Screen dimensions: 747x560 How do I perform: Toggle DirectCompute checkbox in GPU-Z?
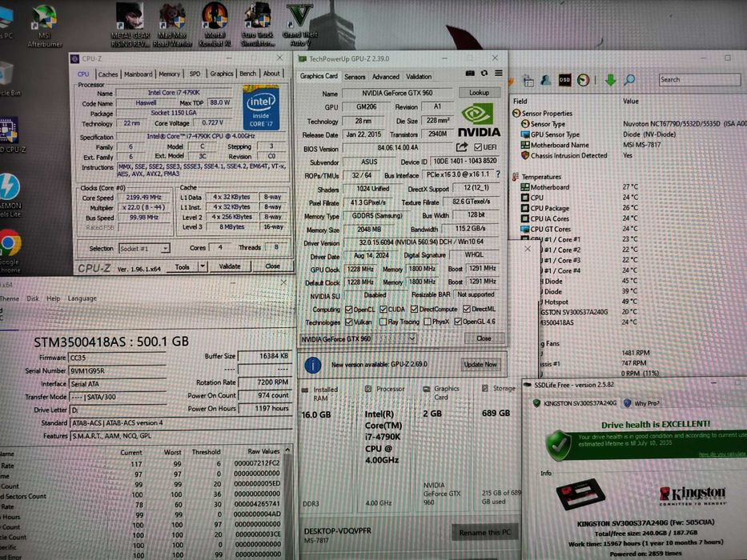(414, 310)
